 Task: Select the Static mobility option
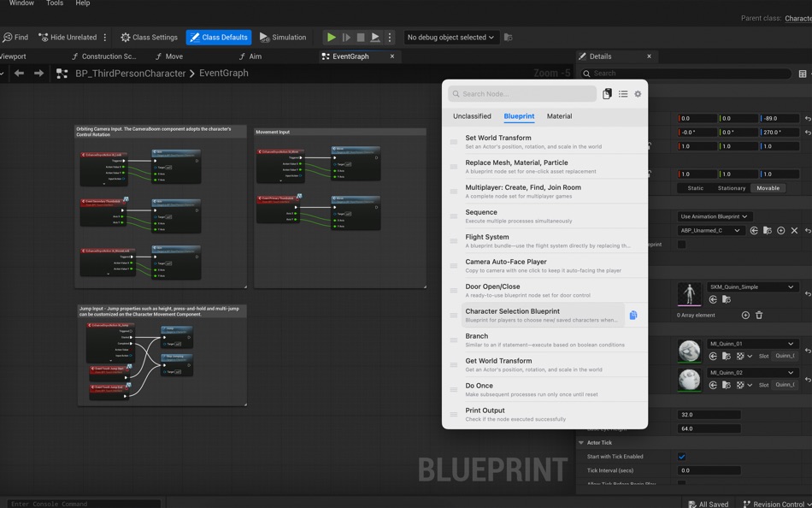click(696, 188)
